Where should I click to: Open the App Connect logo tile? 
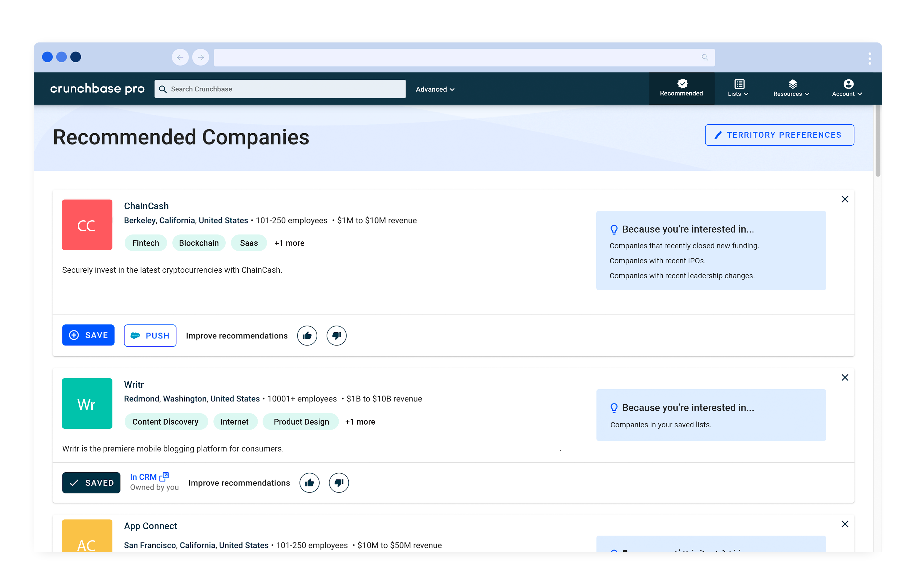[87, 536]
